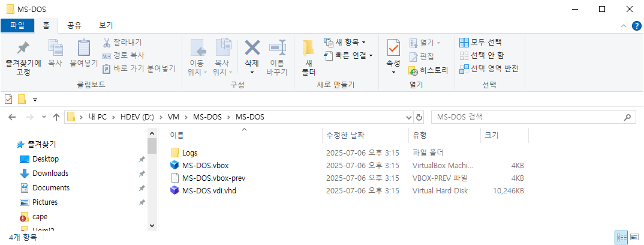
Task: Open the 이동 위치 menu
Action: point(197,58)
